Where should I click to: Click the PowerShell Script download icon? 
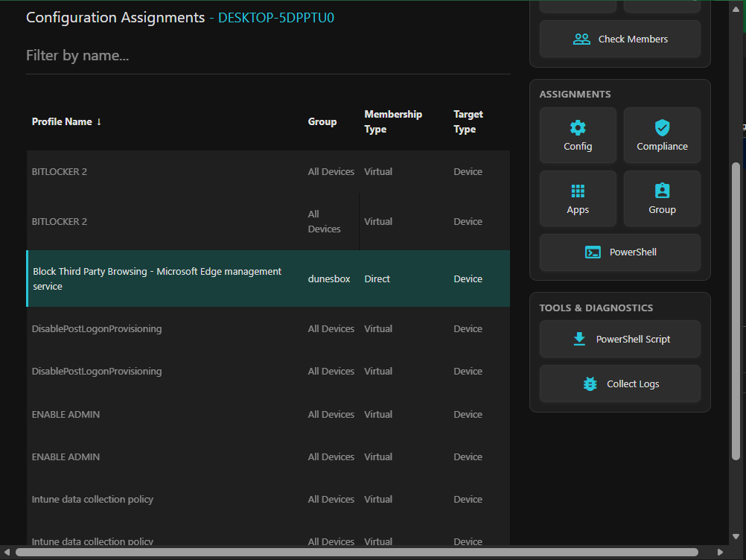pos(579,338)
